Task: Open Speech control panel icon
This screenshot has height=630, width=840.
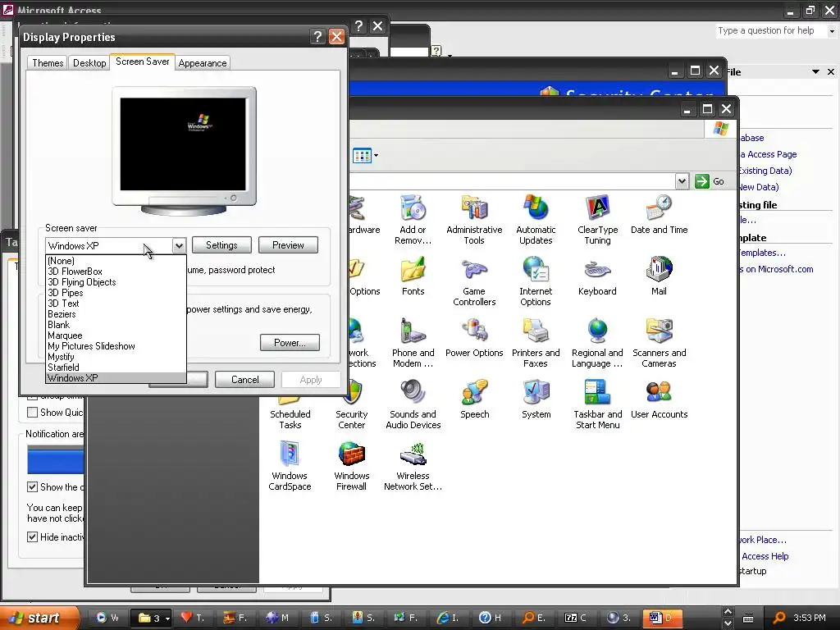Action: pyautogui.click(x=474, y=399)
